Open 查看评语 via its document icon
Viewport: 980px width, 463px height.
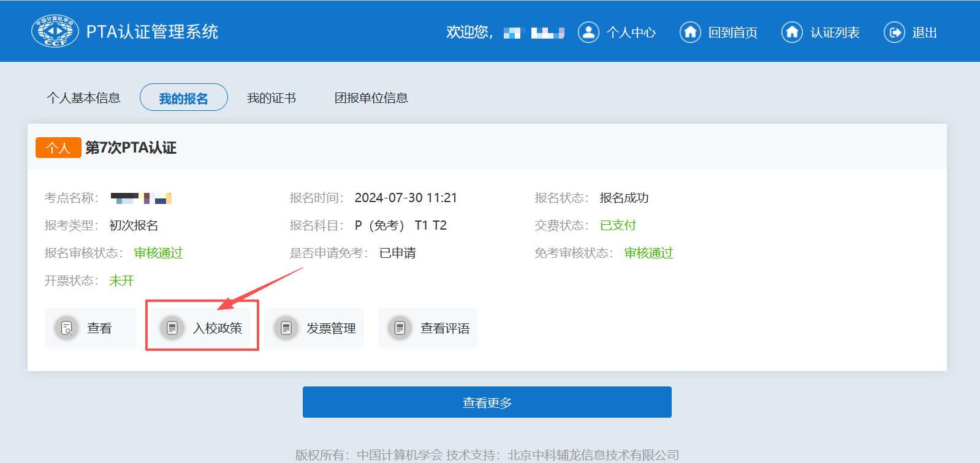click(400, 328)
